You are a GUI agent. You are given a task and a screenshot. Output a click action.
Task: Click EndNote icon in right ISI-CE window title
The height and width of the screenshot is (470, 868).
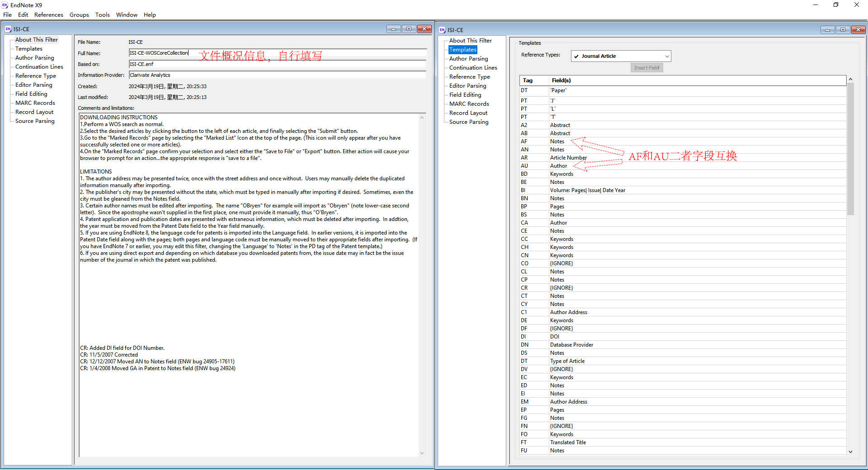point(442,30)
